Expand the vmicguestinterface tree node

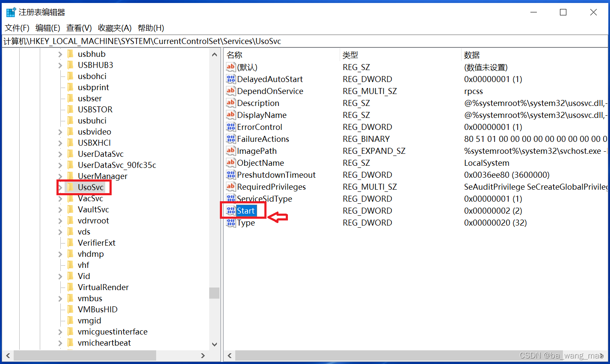(60, 332)
